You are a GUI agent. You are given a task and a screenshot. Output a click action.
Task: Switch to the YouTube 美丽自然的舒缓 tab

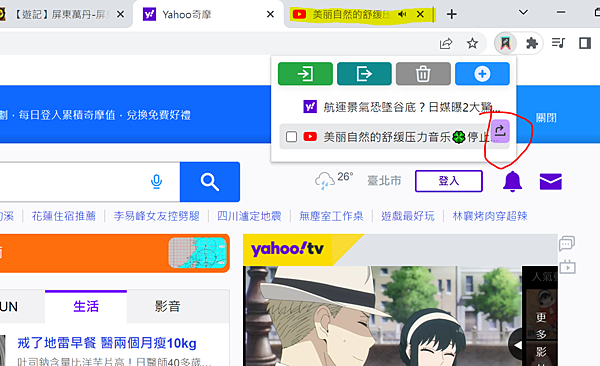pos(362,15)
